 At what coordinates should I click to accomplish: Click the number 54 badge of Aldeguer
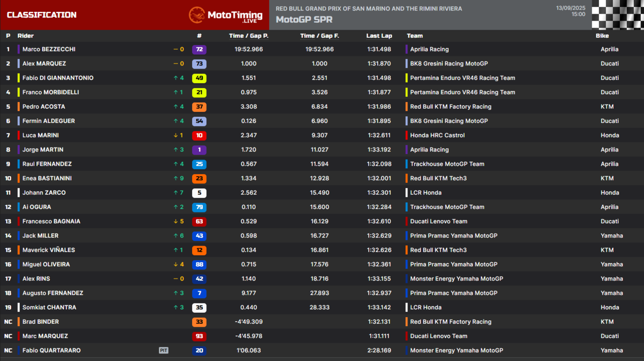point(199,121)
